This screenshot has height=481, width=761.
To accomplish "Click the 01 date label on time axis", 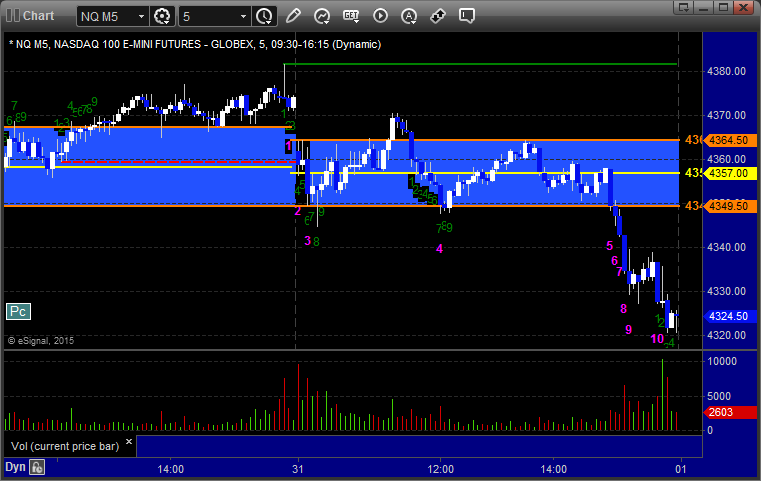I will pos(681,470).
